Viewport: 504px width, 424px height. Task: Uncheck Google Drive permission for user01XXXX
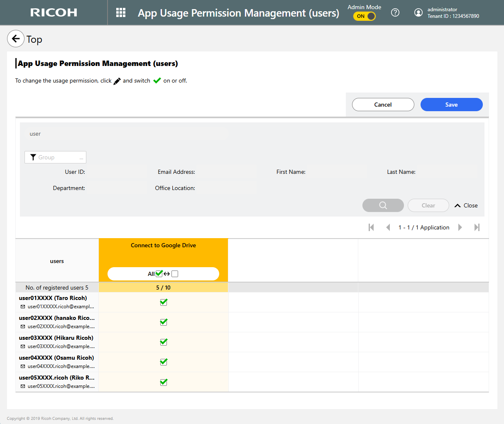tap(164, 302)
